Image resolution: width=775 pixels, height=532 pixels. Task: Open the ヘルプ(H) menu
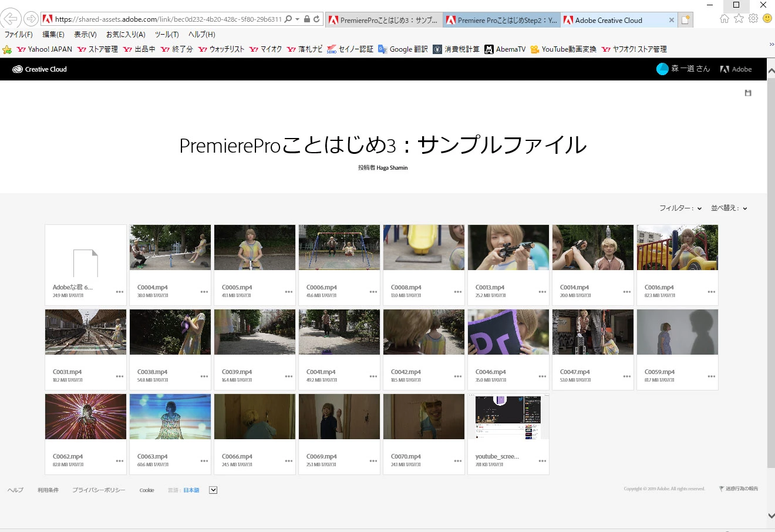(202, 35)
